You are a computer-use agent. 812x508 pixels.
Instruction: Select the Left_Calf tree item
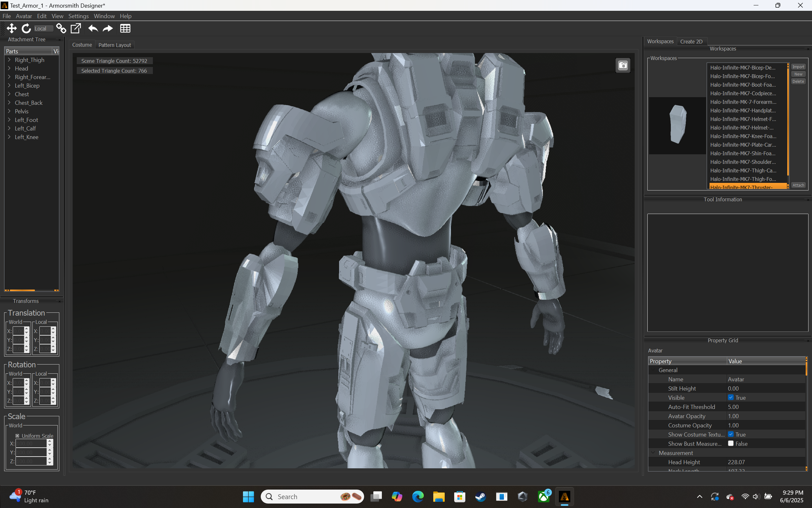pyautogui.click(x=25, y=128)
